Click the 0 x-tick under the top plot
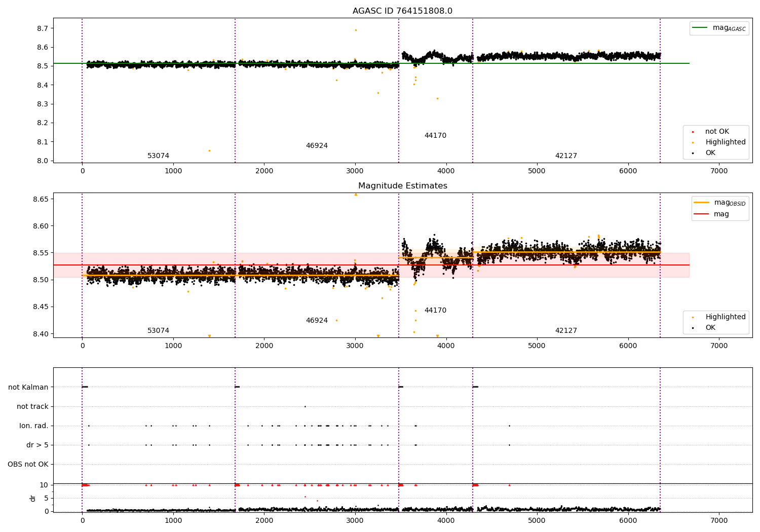 point(82,171)
